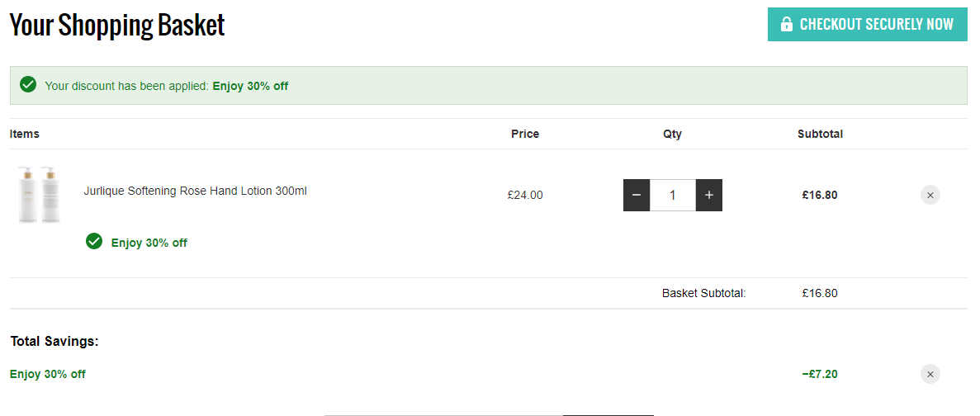980x416 pixels.
Task: Click the padlock icon on checkout button
Action: pos(786,25)
